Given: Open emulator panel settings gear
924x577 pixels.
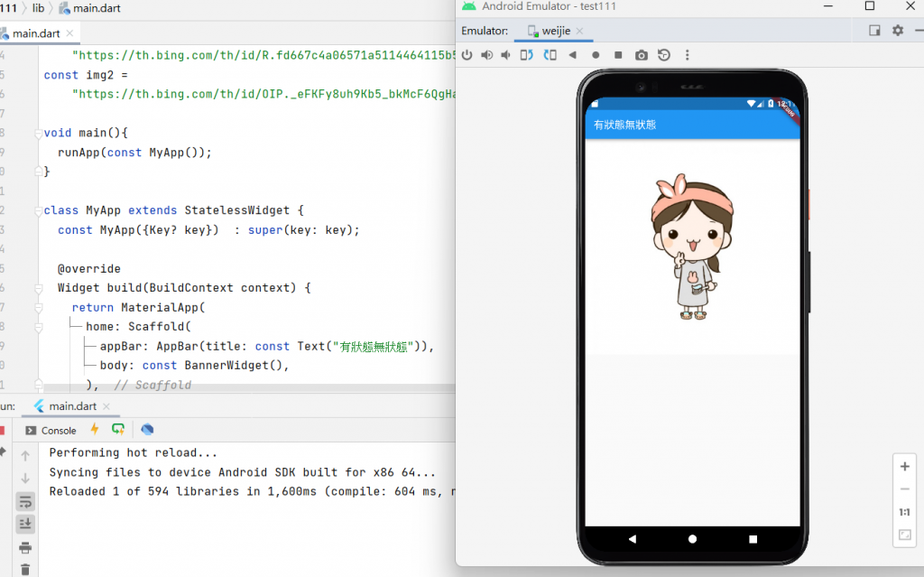Looking at the screenshot, I should [x=898, y=30].
